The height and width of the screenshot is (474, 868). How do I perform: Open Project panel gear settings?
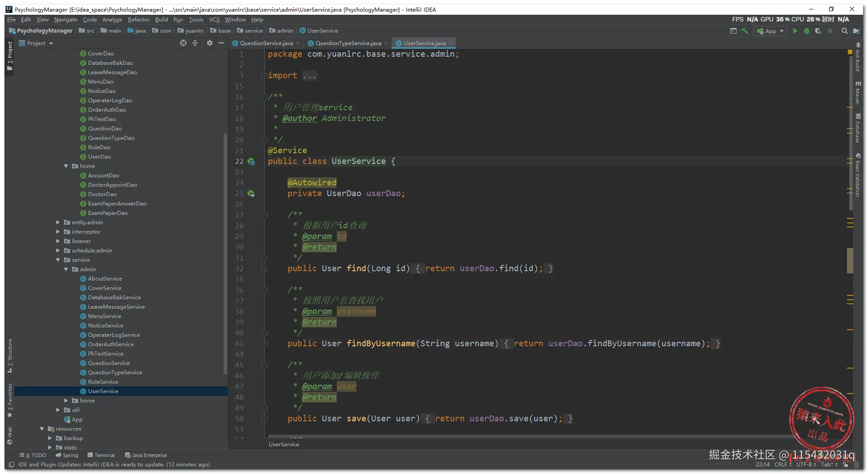tap(209, 43)
